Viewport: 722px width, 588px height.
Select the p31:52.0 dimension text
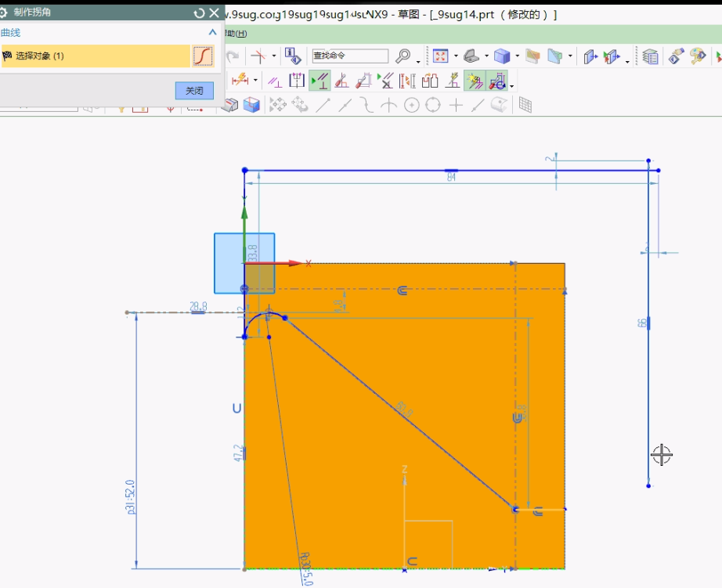[130, 497]
